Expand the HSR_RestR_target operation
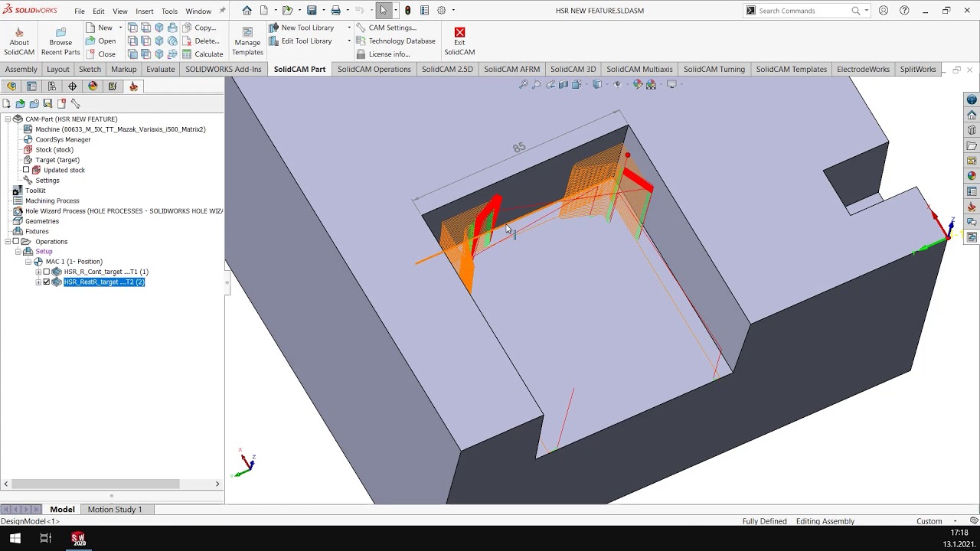This screenshot has height=551, width=980. coord(38,282)
